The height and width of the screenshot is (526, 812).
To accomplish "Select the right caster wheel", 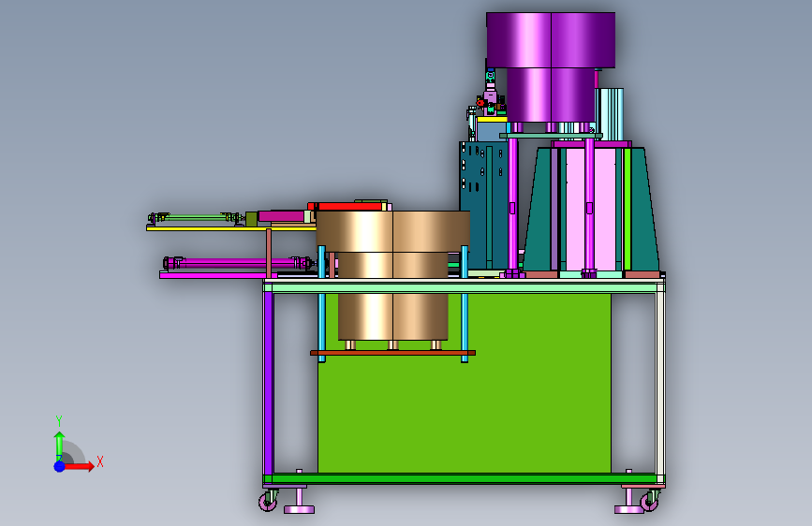I will pos(650,501).
